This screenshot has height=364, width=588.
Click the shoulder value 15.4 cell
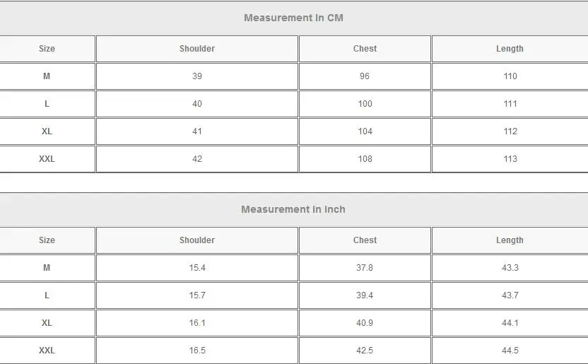point(197,268)
